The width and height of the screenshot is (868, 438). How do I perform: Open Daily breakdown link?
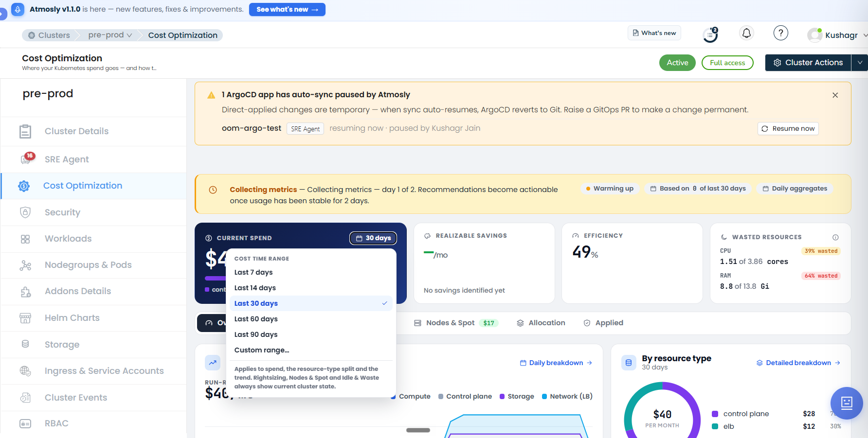click(556, 363)
